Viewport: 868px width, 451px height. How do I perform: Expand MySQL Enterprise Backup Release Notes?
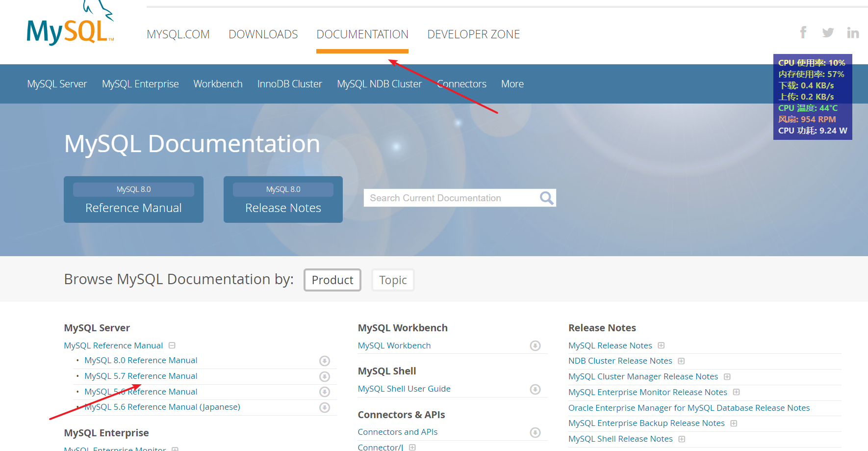click(x=734, y=424)
